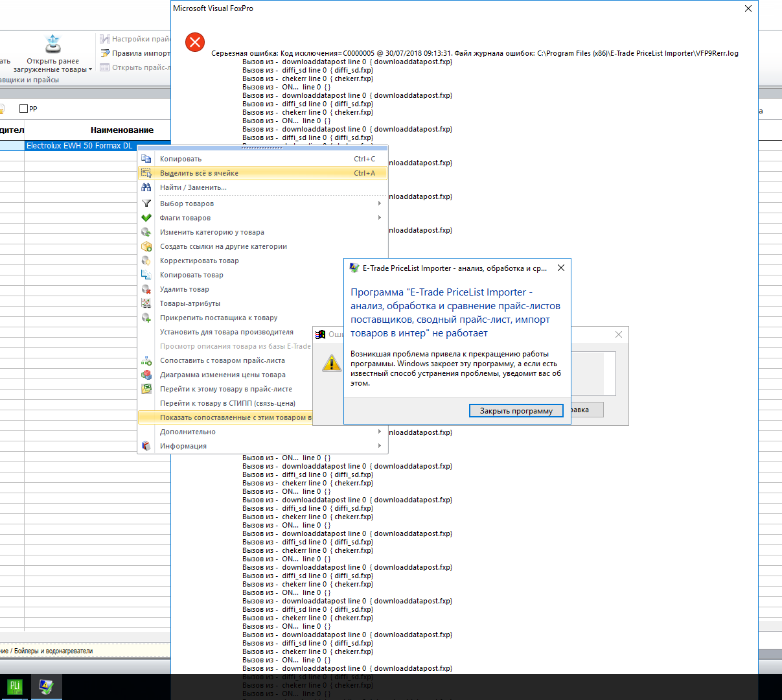Click the Диаграмма изменения цены товара icon
This screenshot has height=700, width=782.
click(146, 375)
